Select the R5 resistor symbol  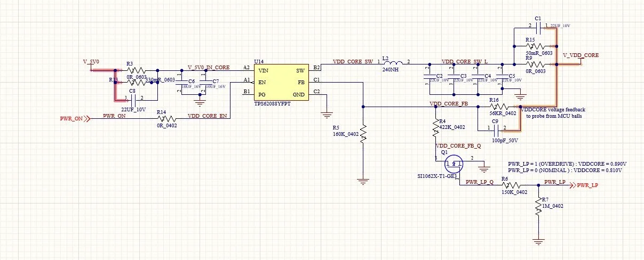pyautogui.click(x=363, y=134)
